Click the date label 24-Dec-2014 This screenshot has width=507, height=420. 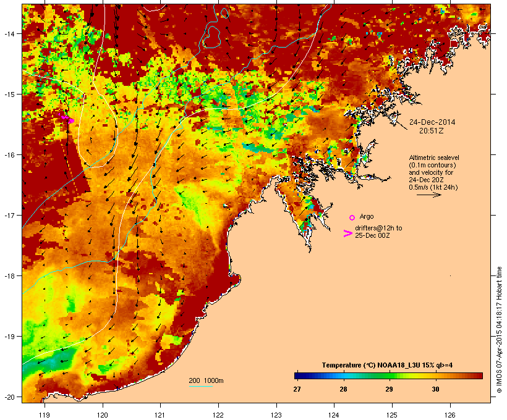432,122
